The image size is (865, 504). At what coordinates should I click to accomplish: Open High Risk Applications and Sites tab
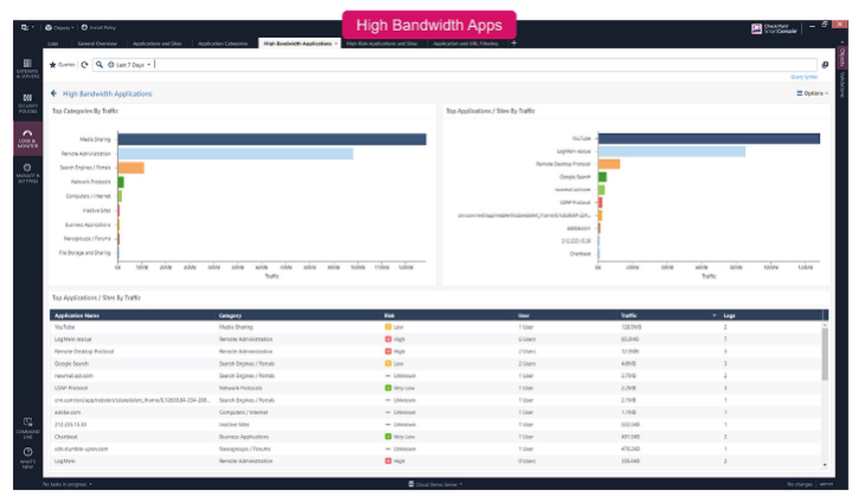coord(381,43)
